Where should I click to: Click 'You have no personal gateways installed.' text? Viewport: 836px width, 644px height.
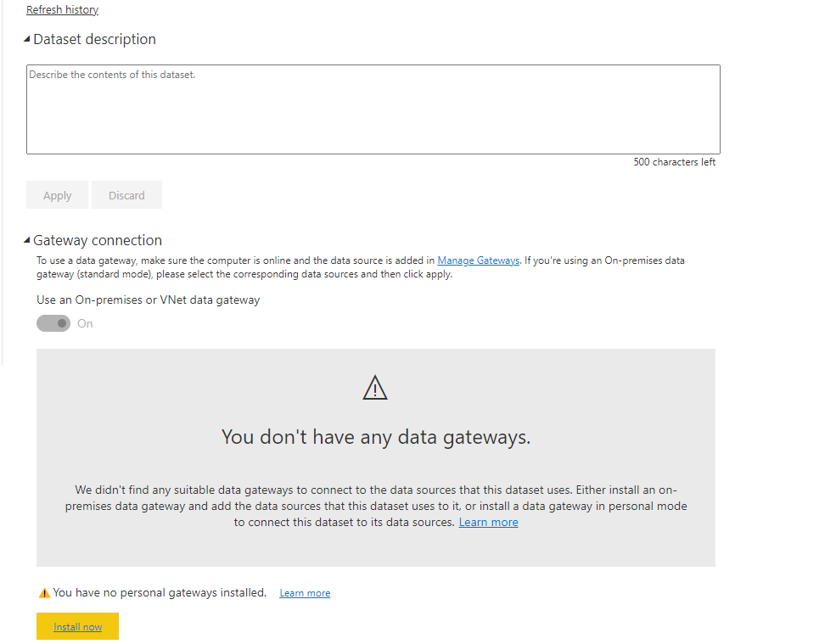point(160,592)
